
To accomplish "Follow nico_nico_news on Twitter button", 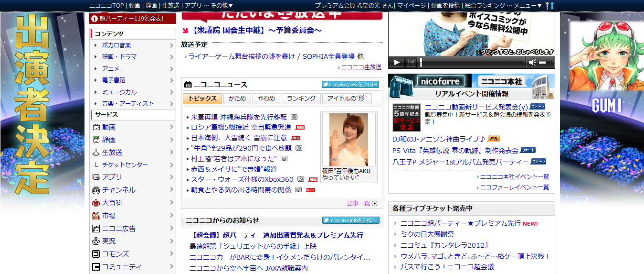I will tap(350, 85).
